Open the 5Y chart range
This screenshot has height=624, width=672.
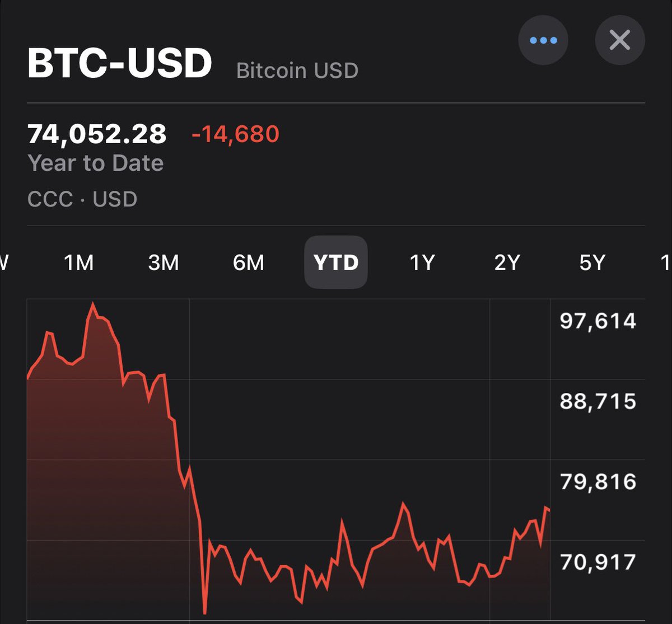point(592,262)
